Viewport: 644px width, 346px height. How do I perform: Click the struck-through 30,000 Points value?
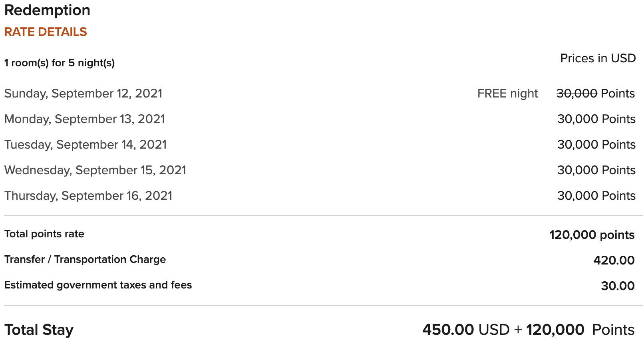pos(596,93)
